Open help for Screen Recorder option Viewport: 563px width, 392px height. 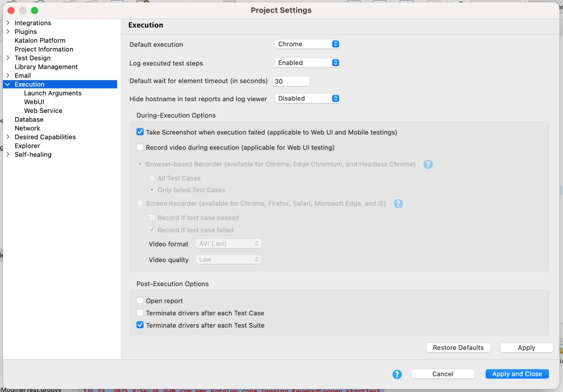[398, 204]
